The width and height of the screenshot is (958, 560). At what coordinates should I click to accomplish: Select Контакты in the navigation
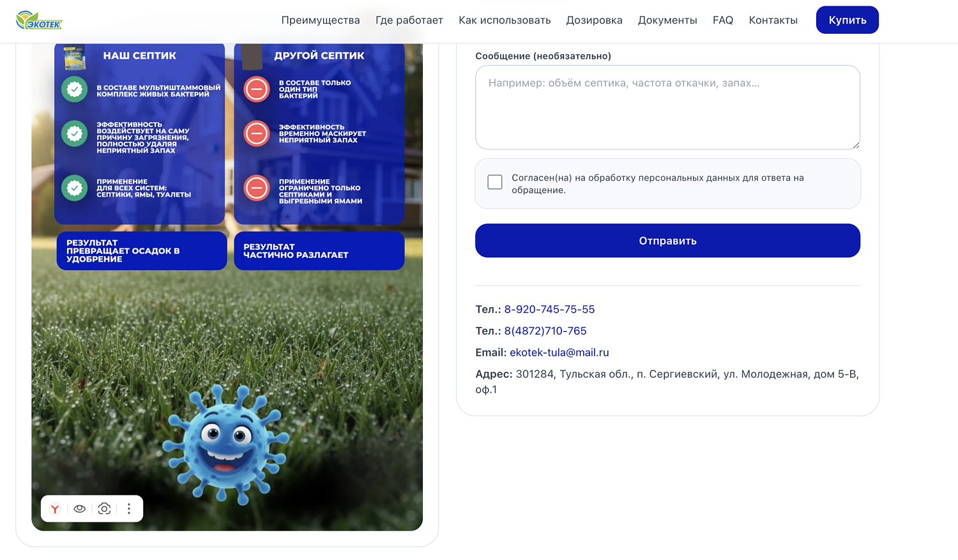(x=773, y=20)
